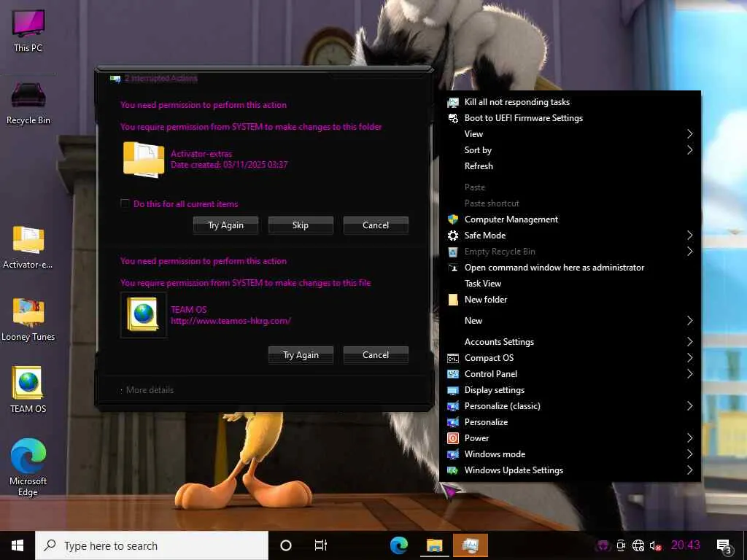Click the purple tray icon before Meet Now
747x560 pixels.
[x=603, y=545]
